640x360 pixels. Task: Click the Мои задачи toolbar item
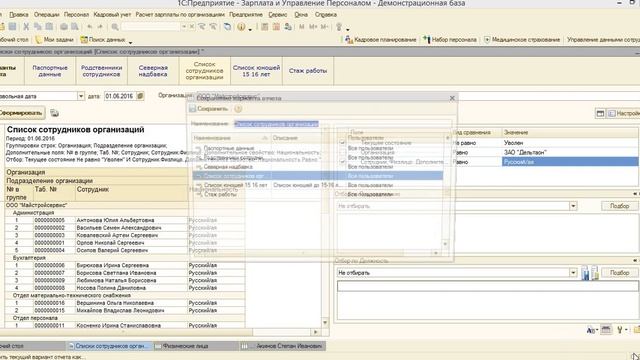coord(54,40)
